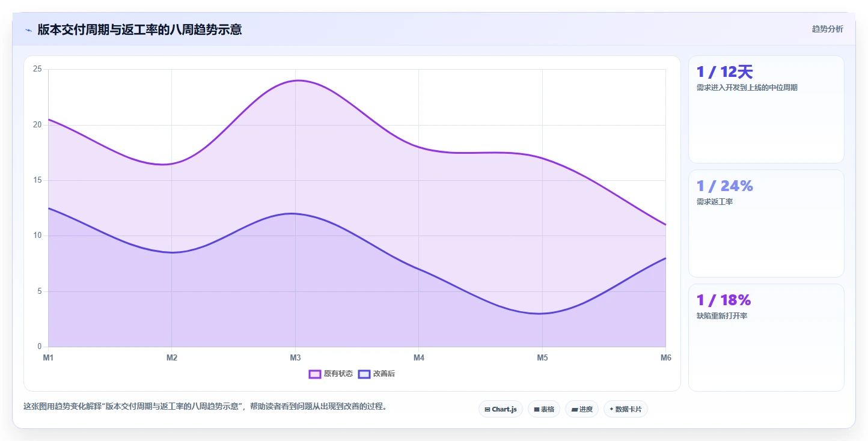Click the 改善后 legend label
Image resolution: width=868 pixels, height=441 pixels.
click(384, 374)
